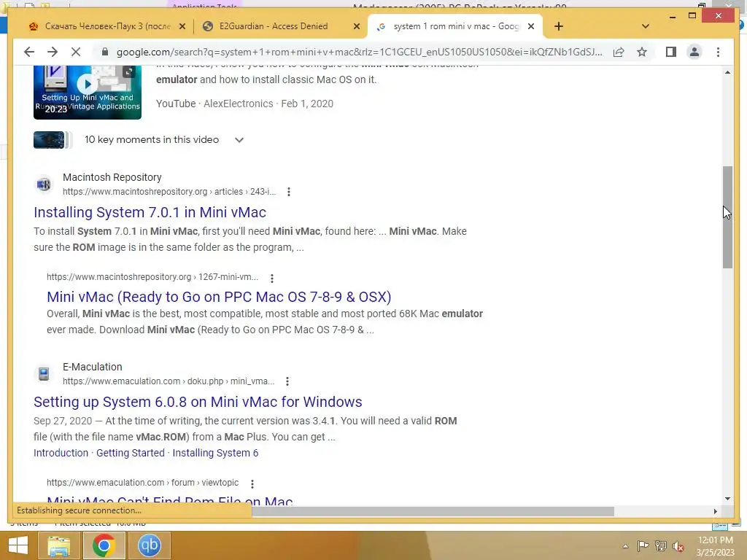Open Installing System 7.0.1 in Mini vMac
Viewport: 747px width, 560px height.
tap(150, 212)
